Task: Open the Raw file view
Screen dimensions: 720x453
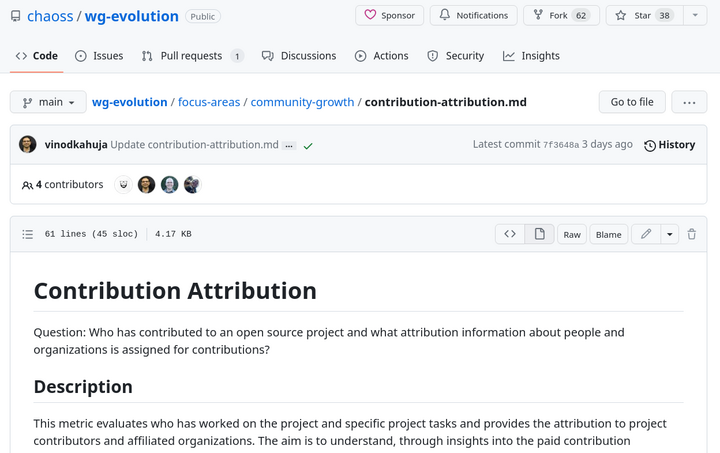Action: point(572,234)
